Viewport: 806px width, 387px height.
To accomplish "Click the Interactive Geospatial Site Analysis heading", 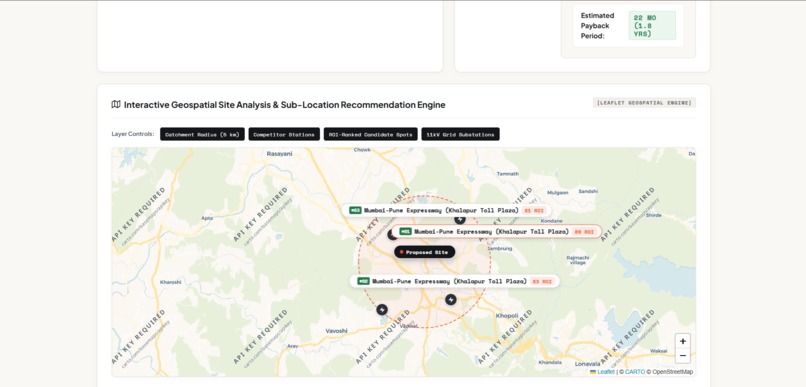I will point(285,105).
